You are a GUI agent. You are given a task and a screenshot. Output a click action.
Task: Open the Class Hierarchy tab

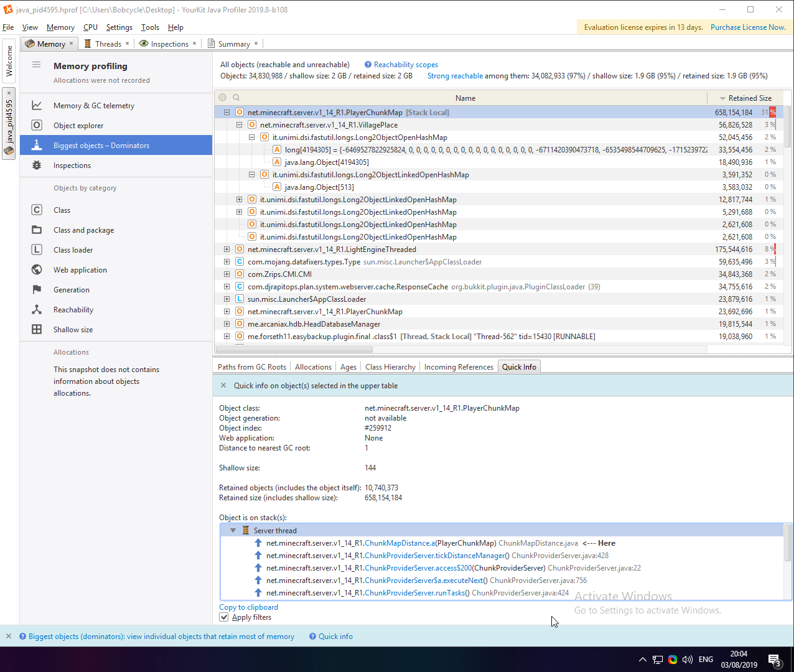(x=390, y=367)
